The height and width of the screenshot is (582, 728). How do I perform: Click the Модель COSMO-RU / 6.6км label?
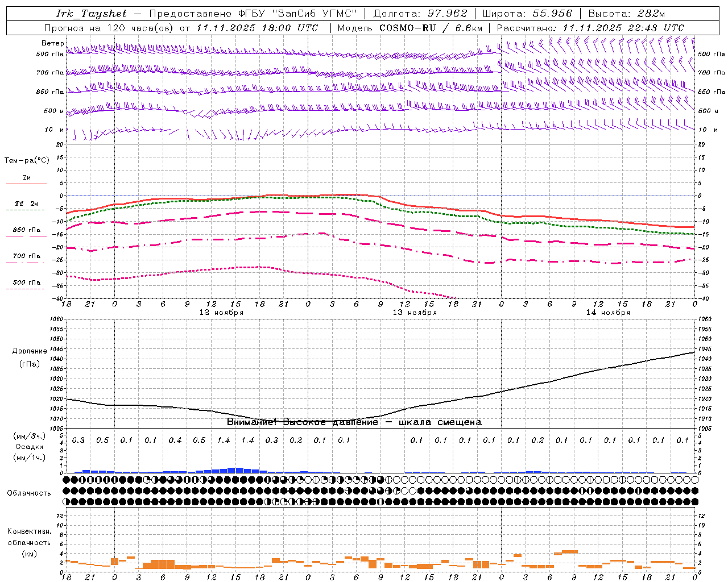click(x=410, y=28)
